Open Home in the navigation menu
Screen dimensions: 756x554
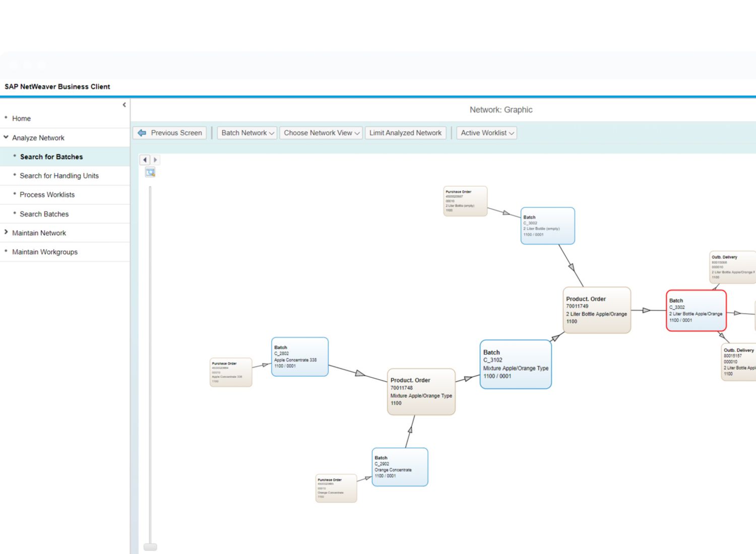tap(21, 118)
